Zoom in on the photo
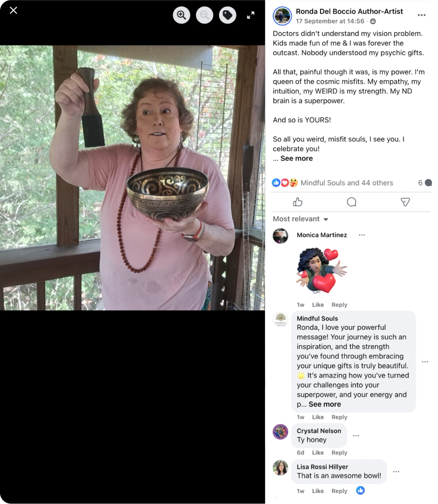The height and width of the screenshot is (504, 438). [181, 15]
